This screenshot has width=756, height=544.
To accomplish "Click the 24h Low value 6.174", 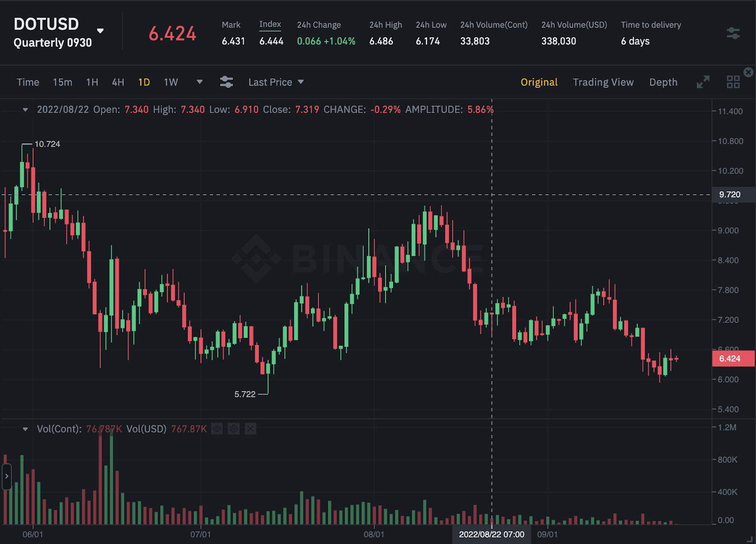I will [428, 41].
